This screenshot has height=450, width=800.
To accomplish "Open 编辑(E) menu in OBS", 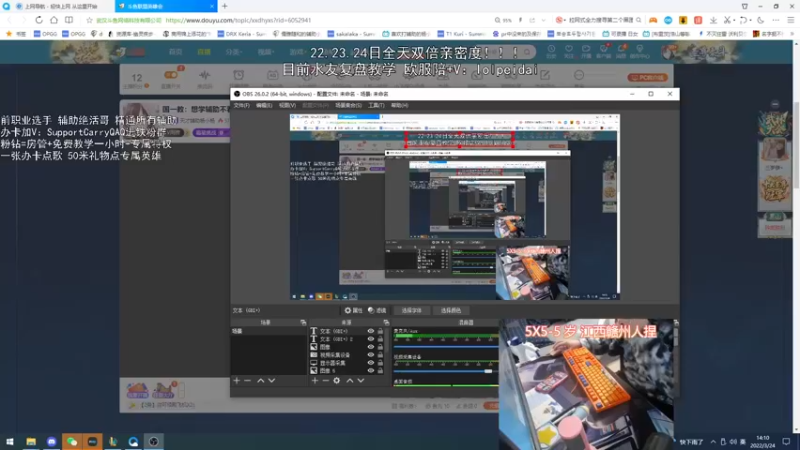I will (x=264, y=105).
